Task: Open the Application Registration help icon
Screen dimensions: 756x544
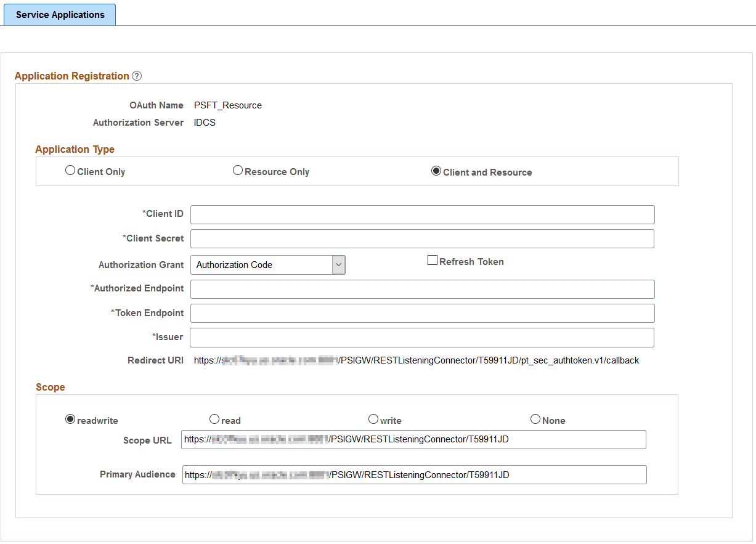Action: 136,75
